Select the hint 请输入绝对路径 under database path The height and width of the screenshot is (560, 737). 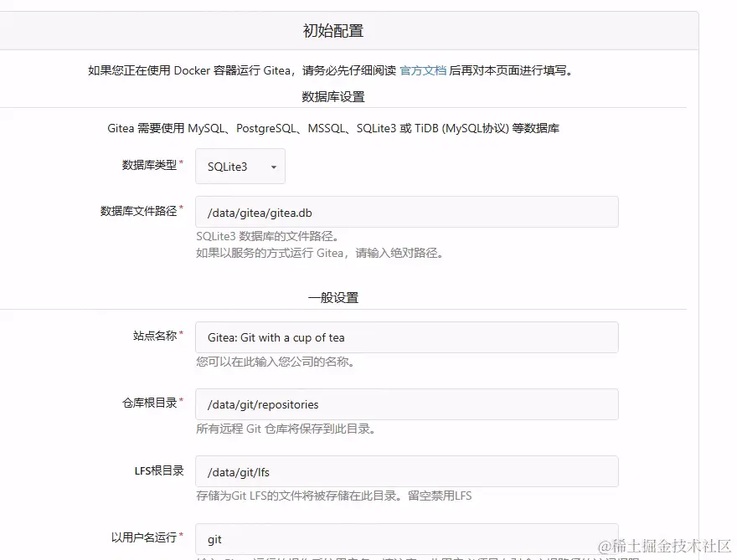pyautogui.click(x=320, y=254)
